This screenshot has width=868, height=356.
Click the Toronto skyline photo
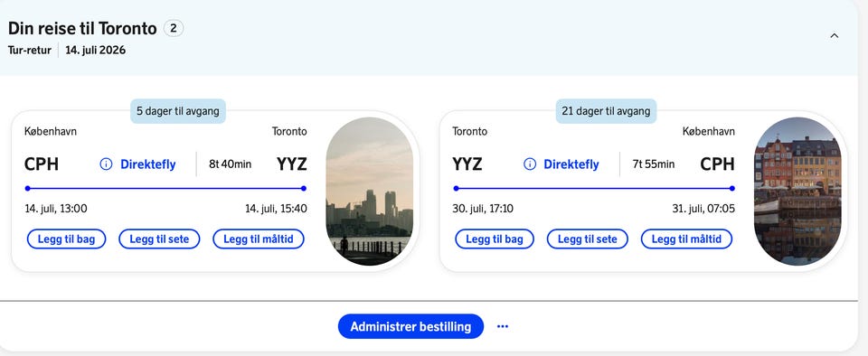pos(369,192)
